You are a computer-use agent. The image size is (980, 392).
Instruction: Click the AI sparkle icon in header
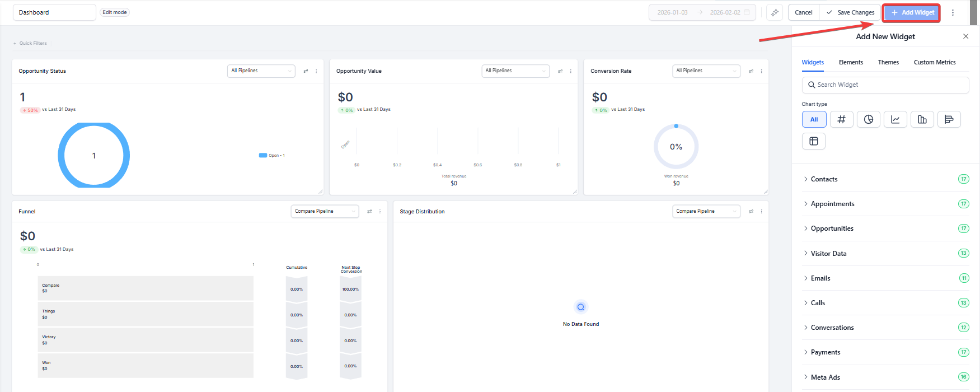tap(775, 12)
